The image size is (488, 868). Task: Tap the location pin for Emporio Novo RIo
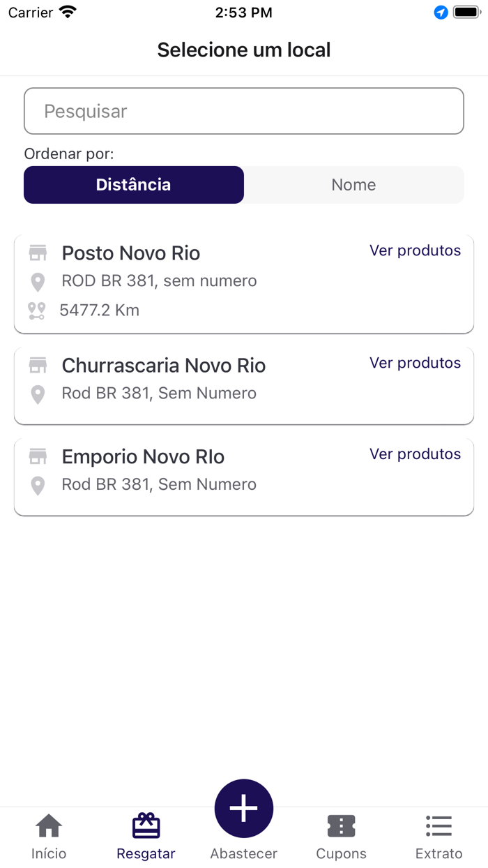point(38,484)
